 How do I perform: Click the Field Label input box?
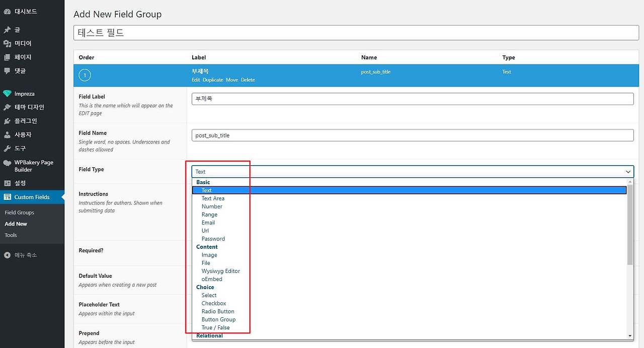click(x=413, y=99)
